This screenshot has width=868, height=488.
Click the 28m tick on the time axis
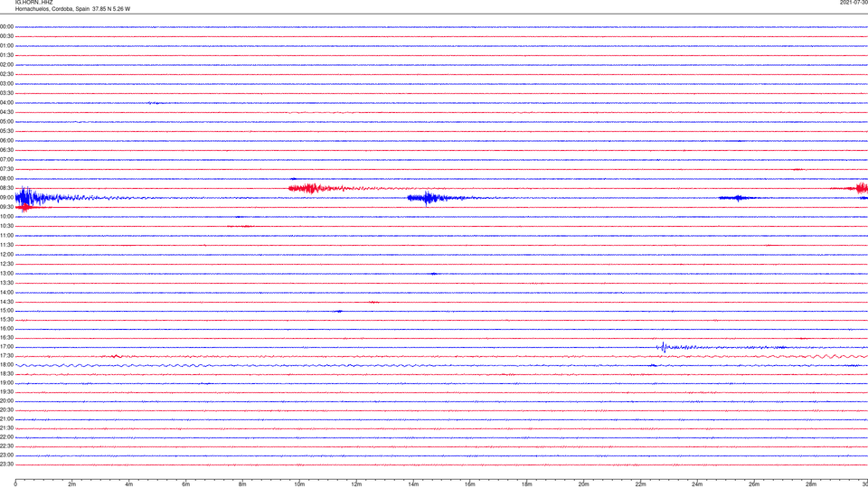pyautogui.click(x=811, y=484)
